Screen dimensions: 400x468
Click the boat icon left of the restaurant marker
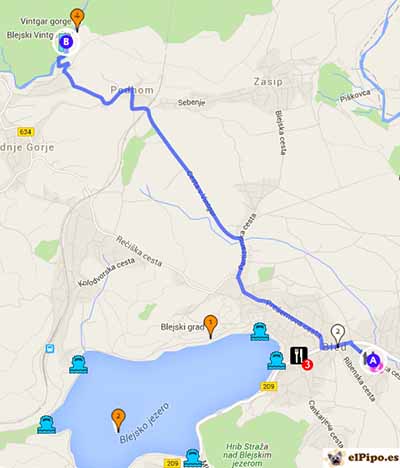point(277,361)
